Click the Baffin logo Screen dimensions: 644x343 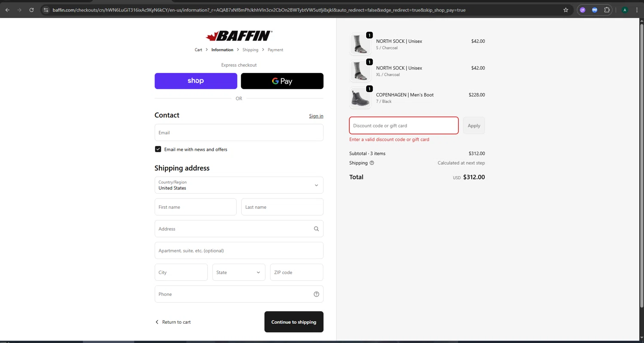[x=239, y=36]
